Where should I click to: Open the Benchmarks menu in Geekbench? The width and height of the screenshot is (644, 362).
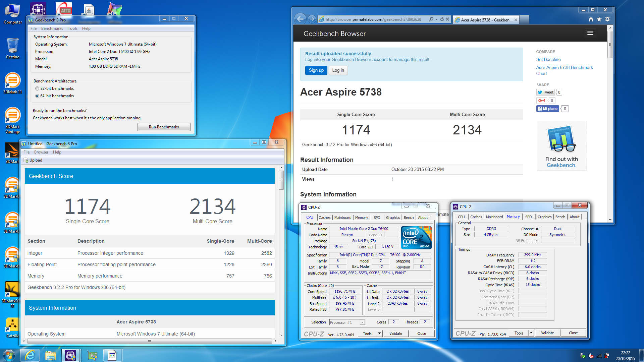coord(52,28)
